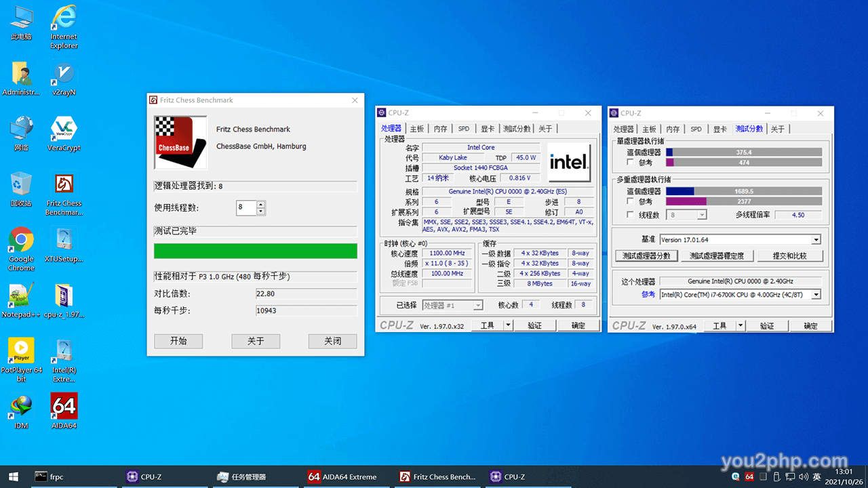Click 验证 in the x32 CPU-Z window
The image size is (868, 488).
click(534, 325)
